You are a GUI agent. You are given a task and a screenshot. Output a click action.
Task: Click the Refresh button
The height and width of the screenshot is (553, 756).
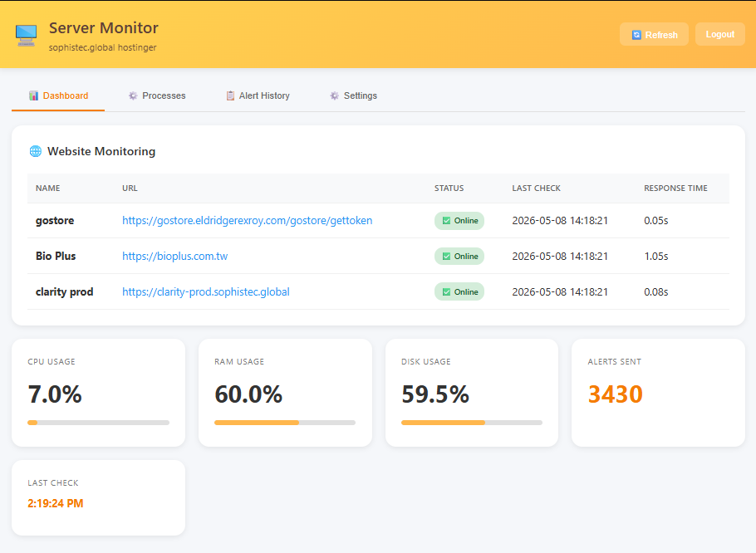pos(654,34)
